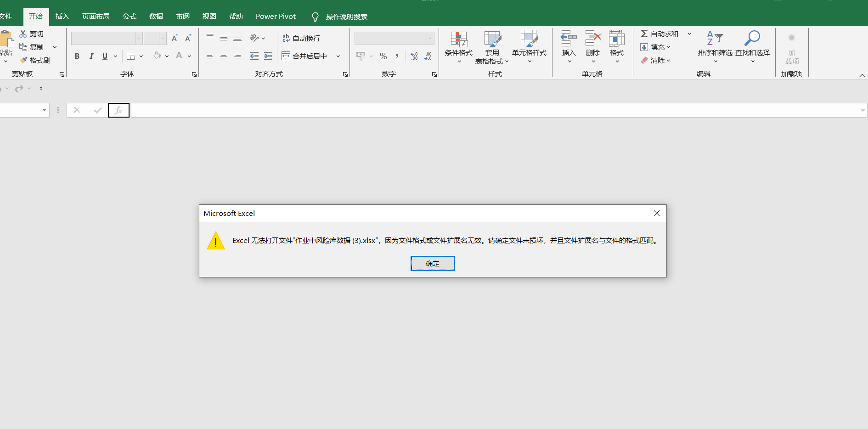Switch to the Insert (插入) tab
Image resolution: width=868 pixels, height=429 pixels.
coord(62,17)
